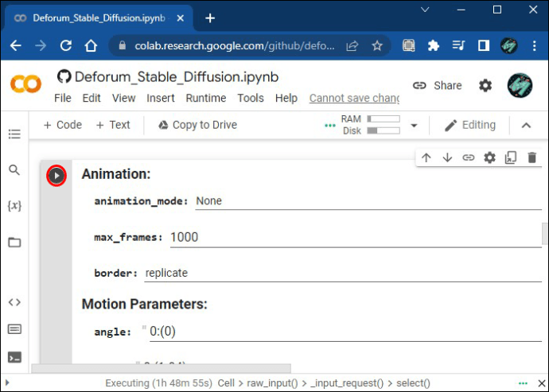Add a new Text cell
This screenshot has width=549, height=392.
point(113,125)
